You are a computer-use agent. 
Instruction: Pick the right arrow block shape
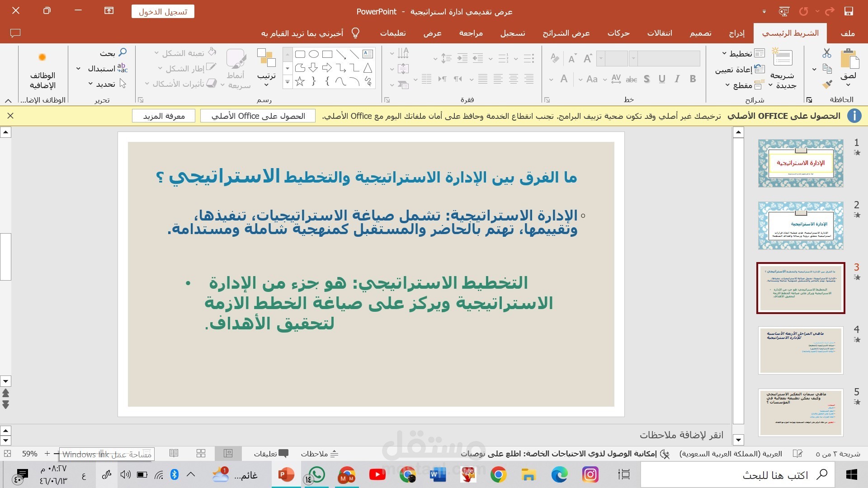(x=327, y=68)
